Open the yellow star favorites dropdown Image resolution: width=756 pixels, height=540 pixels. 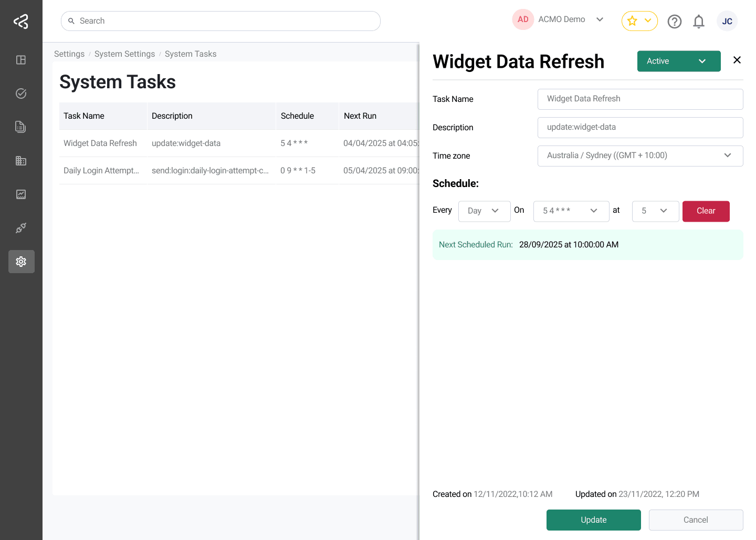(x=639, y=21)
